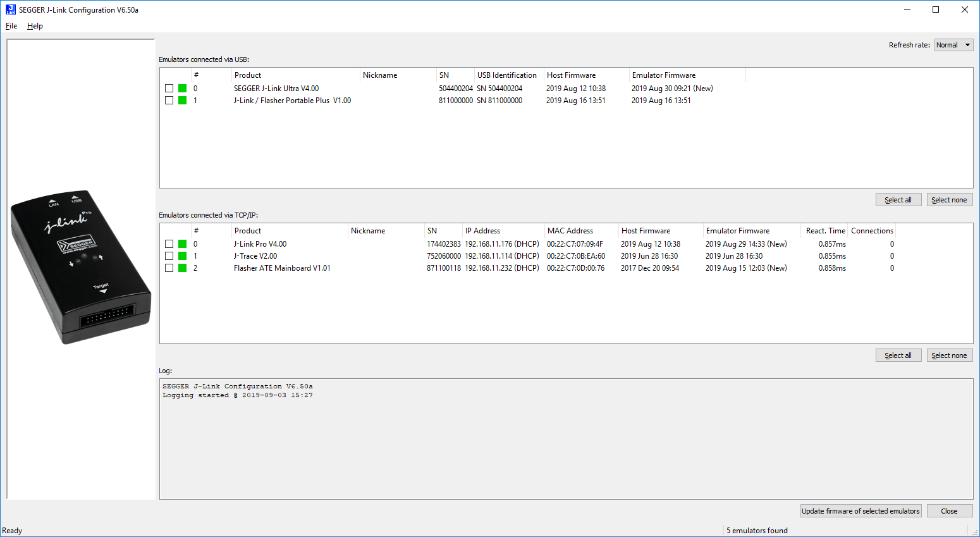Tick the J-Link Pro V4.00 checkbox
This screenshot has height=537, width=980.
(x=169, y=244)
